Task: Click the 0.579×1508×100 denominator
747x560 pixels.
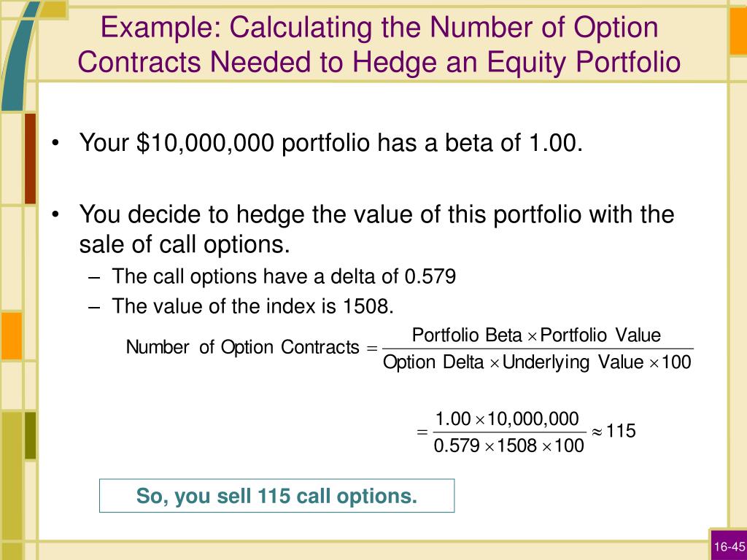Action: tap(508, 446)
